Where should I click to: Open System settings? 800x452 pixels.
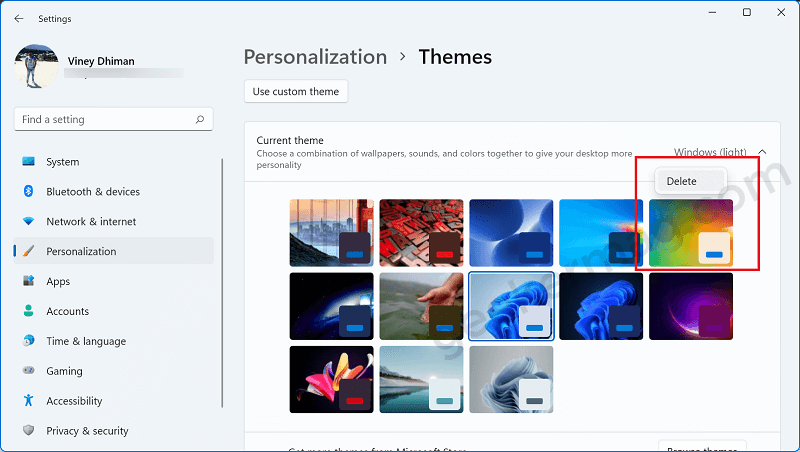pos(113,162)
